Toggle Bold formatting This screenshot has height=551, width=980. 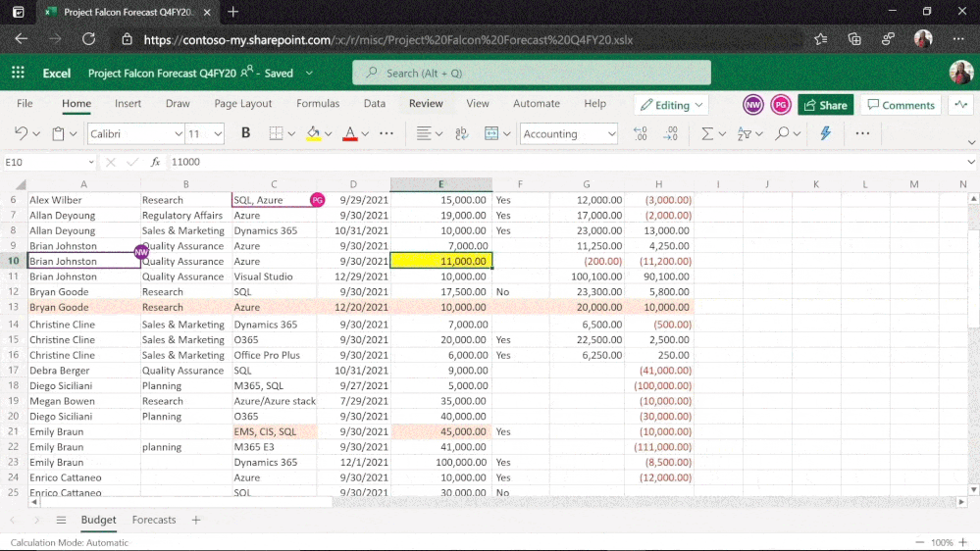245,133
